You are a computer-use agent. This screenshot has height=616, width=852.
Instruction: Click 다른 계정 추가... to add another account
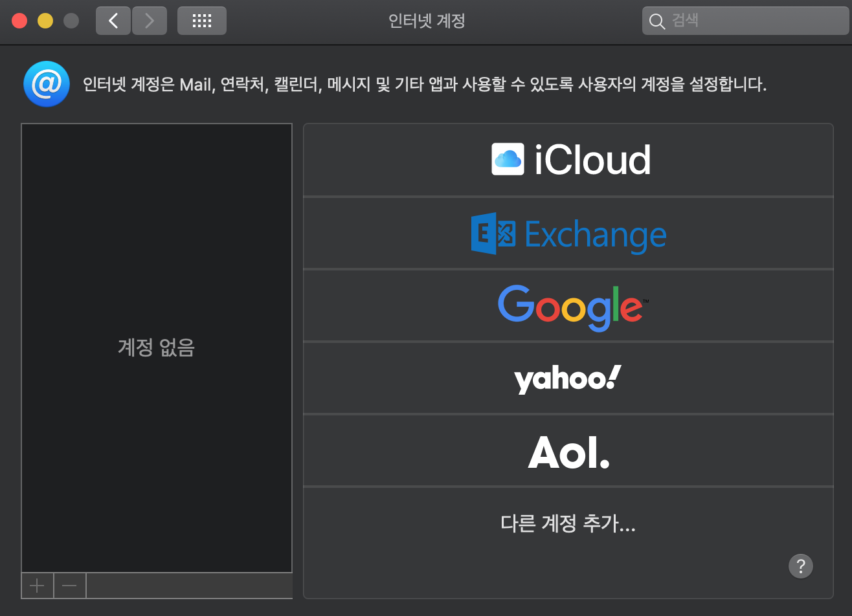click(x=568, y=523)
